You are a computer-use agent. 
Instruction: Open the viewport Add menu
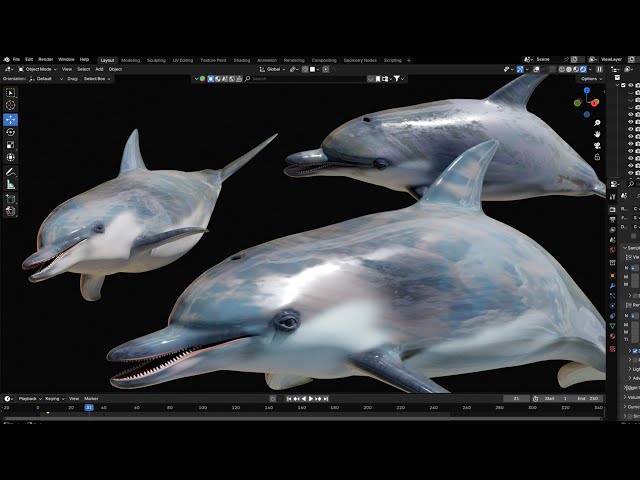[x=99, y=69]
